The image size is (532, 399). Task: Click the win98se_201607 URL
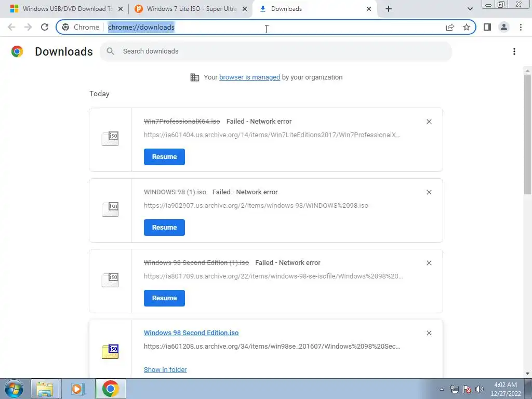(x=272, y=346)
